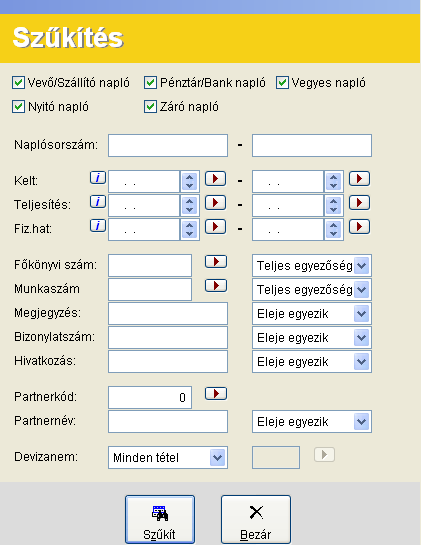Open the Partnerkód lookup arrow button
The height and width of the screenshot is (545, 421).
[x=216, y=393]
